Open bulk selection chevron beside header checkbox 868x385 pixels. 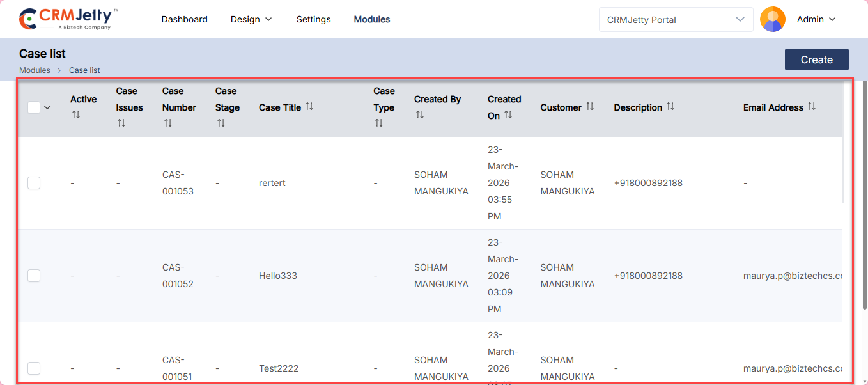(x=47, y=107)
